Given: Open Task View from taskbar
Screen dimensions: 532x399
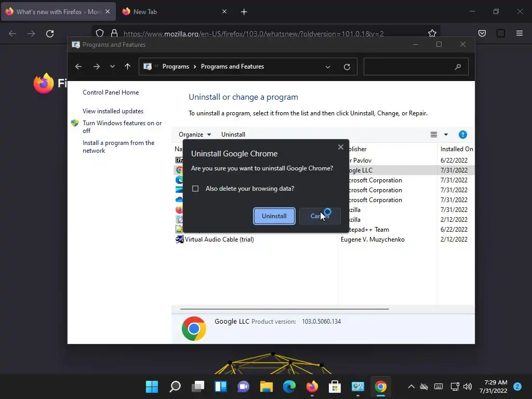Looking at the screenshot, I should pyautogui.click(x=198, y=387).
